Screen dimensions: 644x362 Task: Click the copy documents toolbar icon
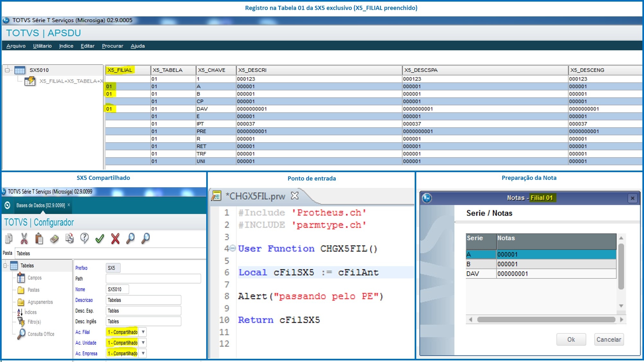(x=9, y=238)
